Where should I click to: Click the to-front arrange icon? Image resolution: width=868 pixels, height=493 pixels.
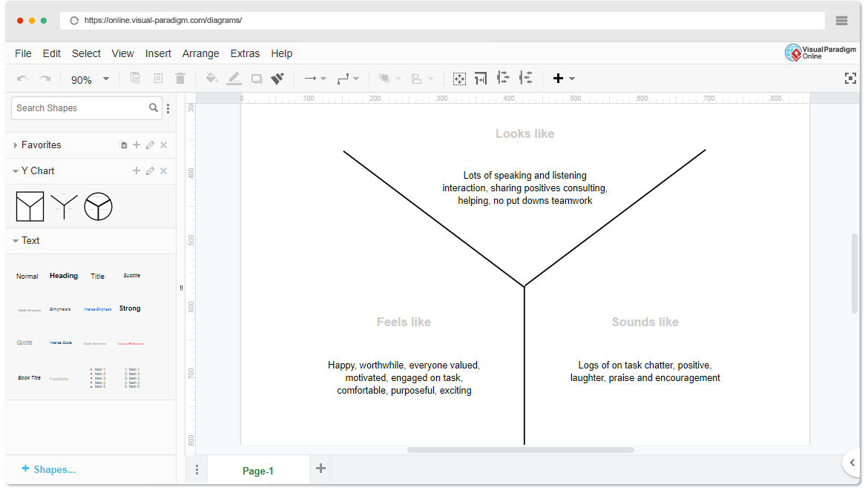click(x=384, y=79)
